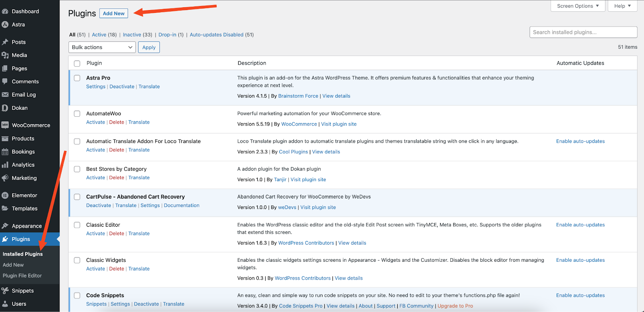
Task: Click the Products box icon
Action: coord(5,138)
